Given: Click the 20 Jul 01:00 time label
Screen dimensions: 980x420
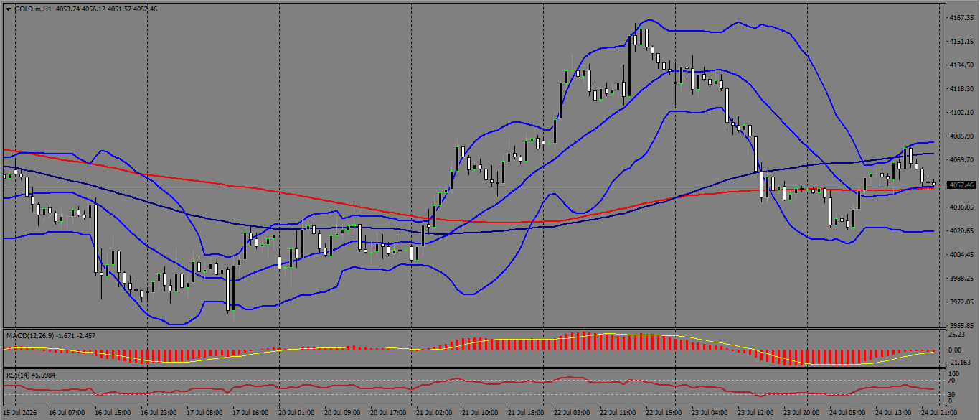Looking at the screenshot, I should (x=296, y=414).
